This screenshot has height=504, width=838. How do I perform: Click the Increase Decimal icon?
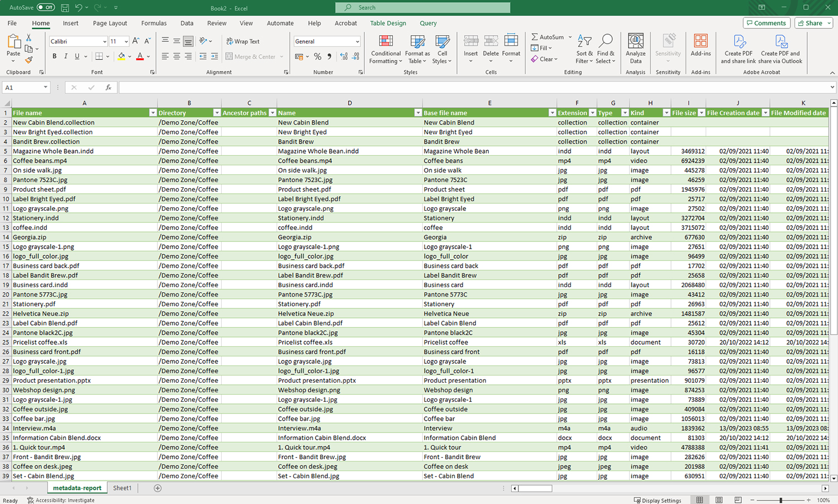point(344,56)
